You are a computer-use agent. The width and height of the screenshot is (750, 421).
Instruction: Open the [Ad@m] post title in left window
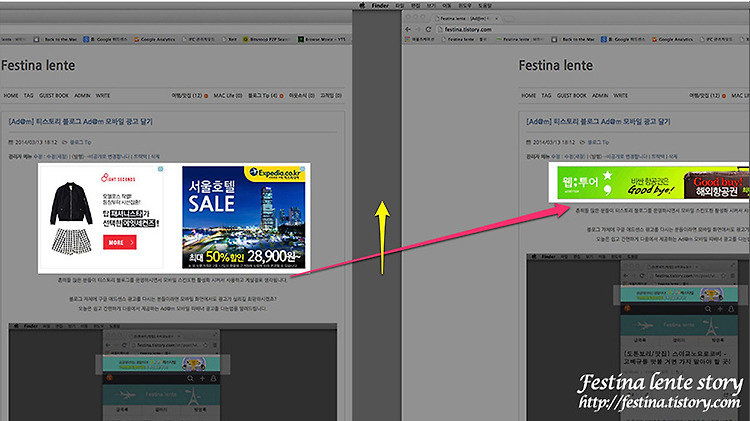80,122
